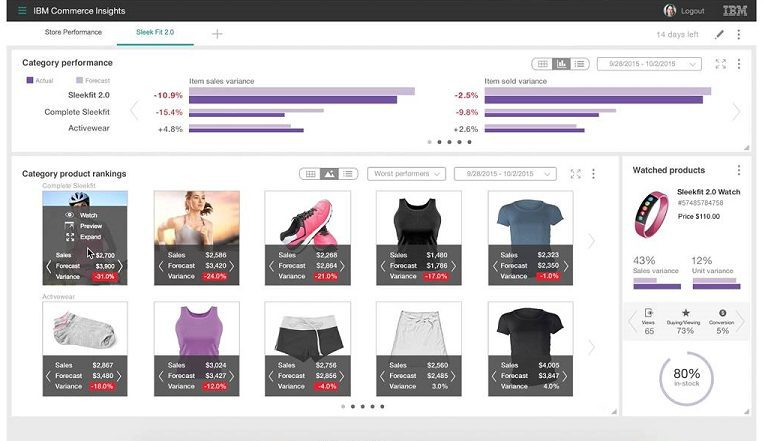
Task: Click the Views icon in Watched products
Action: click(x=649, y=313)
